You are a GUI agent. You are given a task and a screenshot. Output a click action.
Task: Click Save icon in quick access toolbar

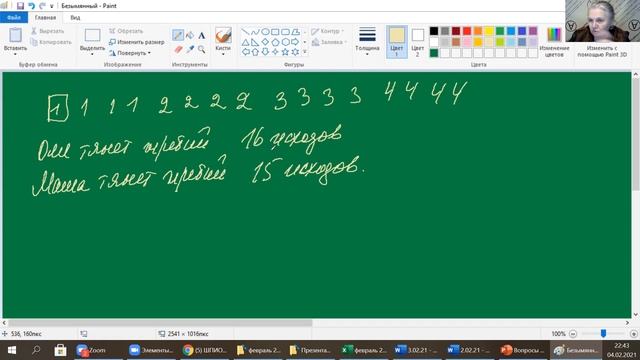[20, 6]
